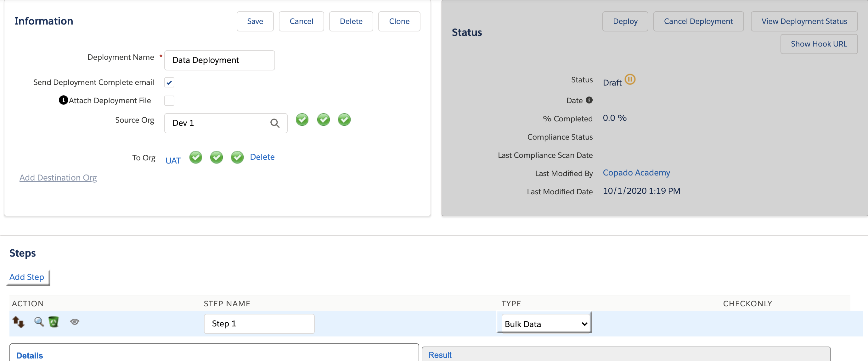Uncheck Send Deployment Complete email checkbox
The image size is (868, 361).
coord(169,82)
